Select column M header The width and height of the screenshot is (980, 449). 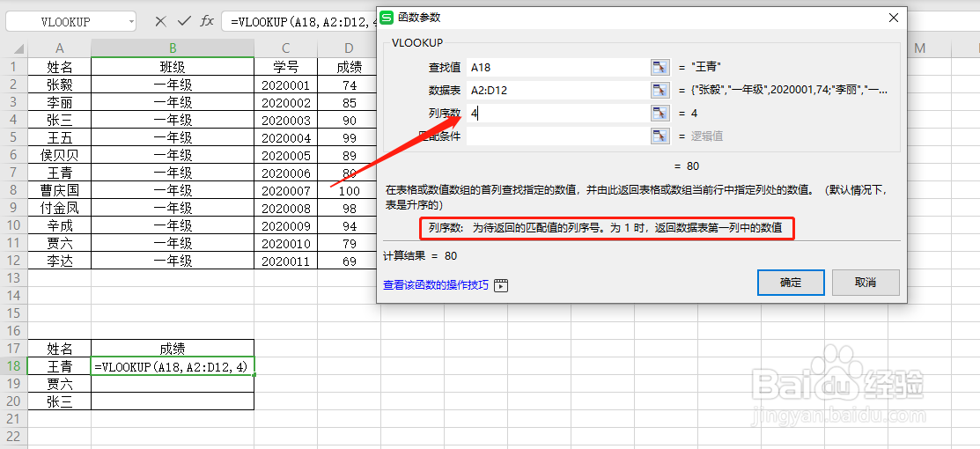[919, 48]
